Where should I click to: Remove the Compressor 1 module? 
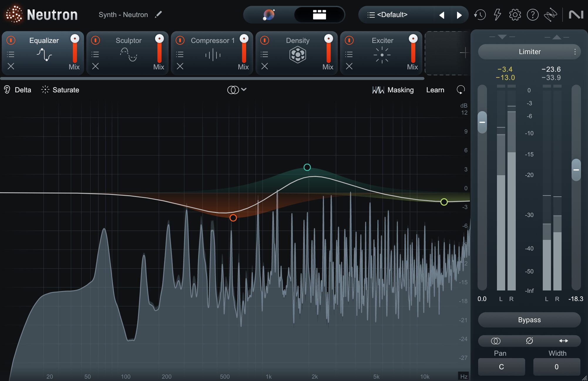coord(180,66)
